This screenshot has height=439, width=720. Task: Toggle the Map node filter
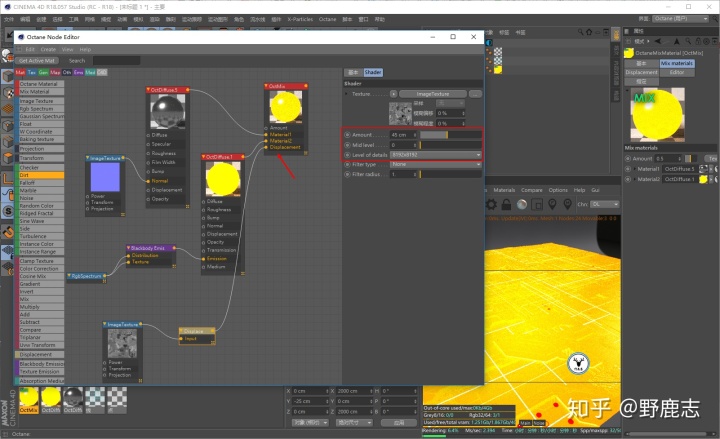coord(55,73)
